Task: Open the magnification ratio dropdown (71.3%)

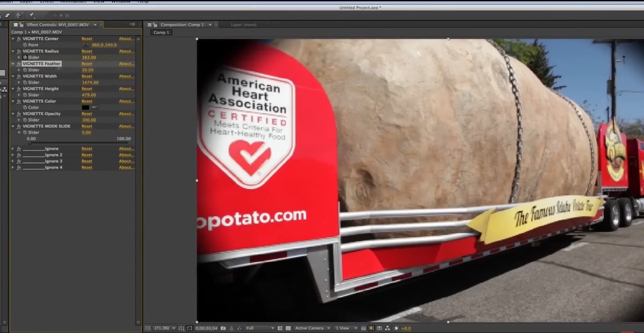Action: point(165,328)
